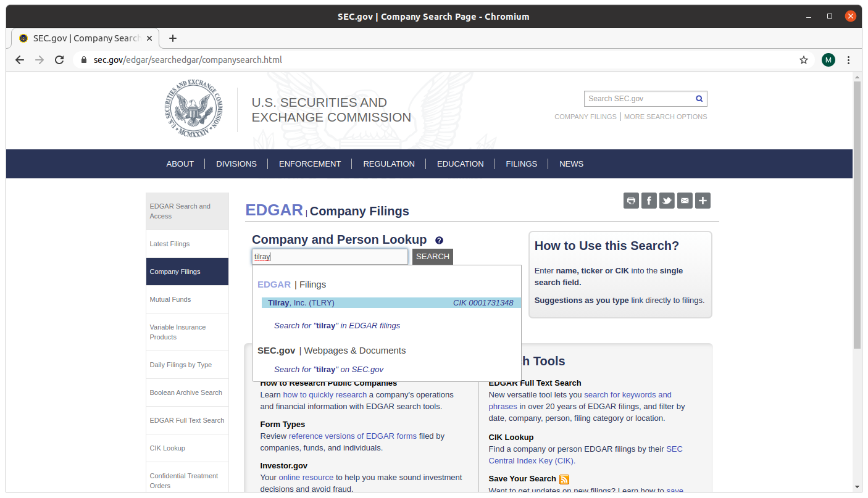Share the page using the email icon

tap(685, 201)
